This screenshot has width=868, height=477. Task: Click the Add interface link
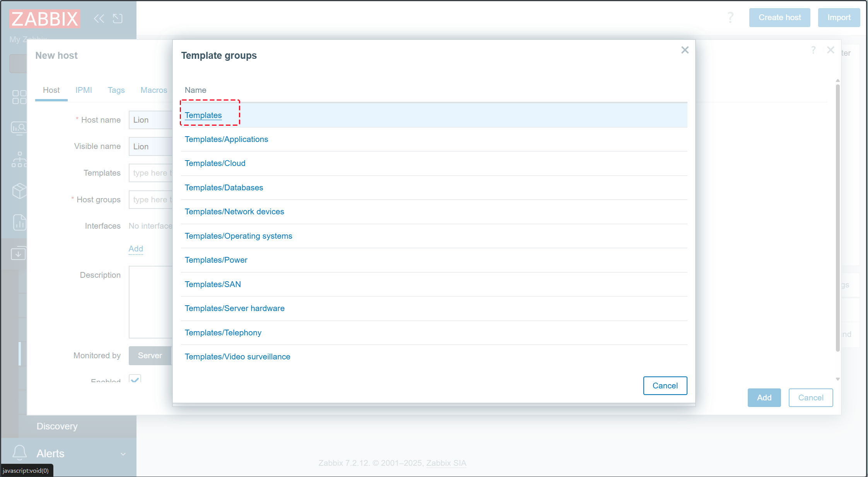[x=136, y=249]
